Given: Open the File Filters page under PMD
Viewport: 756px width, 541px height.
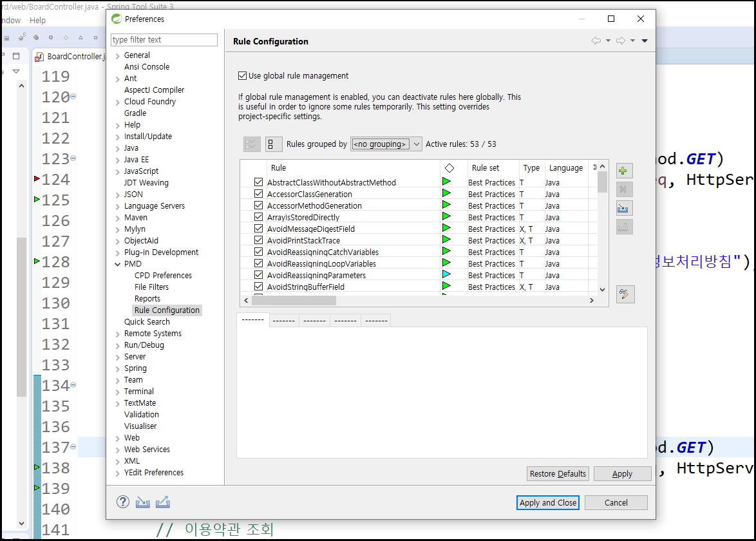Looking at the screenshot, I should (x=151, y=287).
